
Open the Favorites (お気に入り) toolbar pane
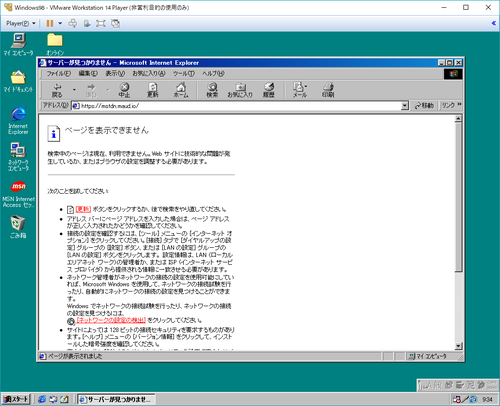click(x=240, y=90)
